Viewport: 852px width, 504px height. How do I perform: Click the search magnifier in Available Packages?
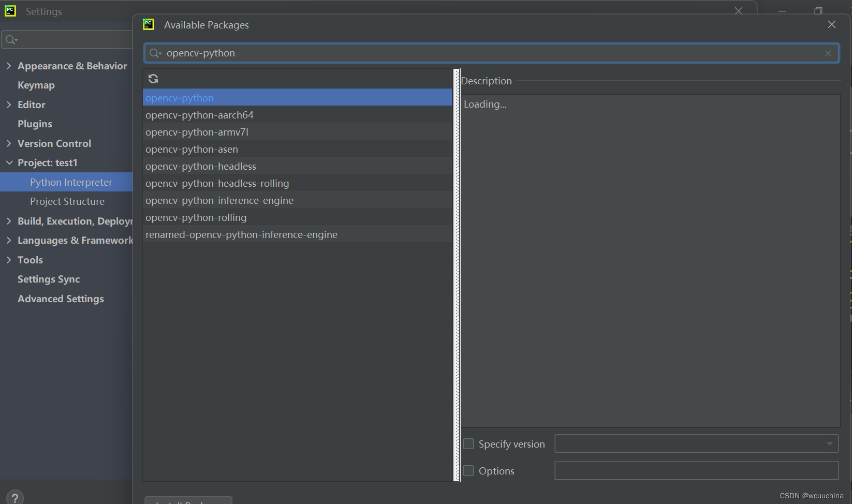tap(155, 53)
